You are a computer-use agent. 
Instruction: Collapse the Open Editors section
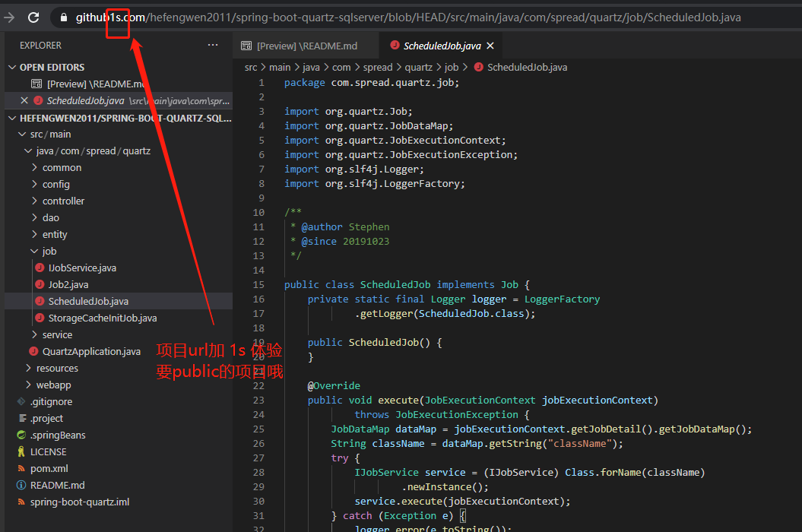tap(12, 67)
